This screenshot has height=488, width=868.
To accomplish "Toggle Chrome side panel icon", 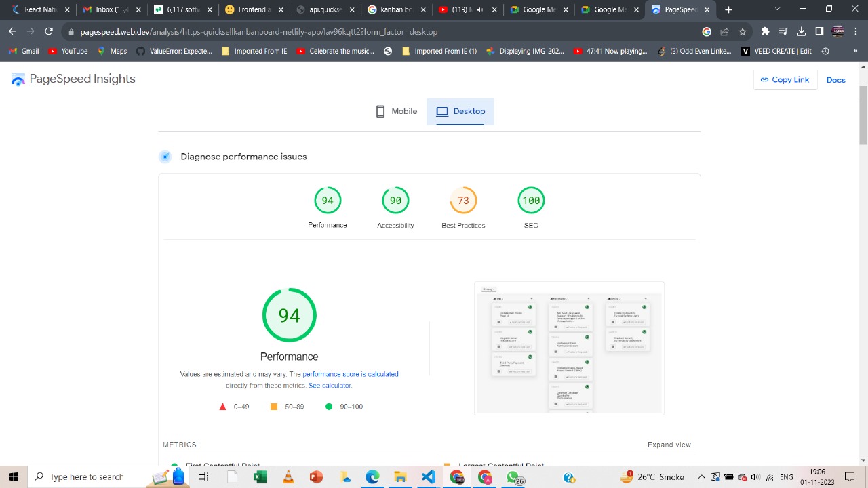I will click(819, 31).
